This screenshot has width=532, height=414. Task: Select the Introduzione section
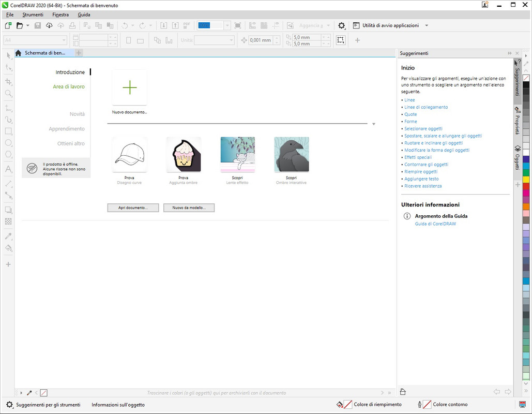[70, 72]
